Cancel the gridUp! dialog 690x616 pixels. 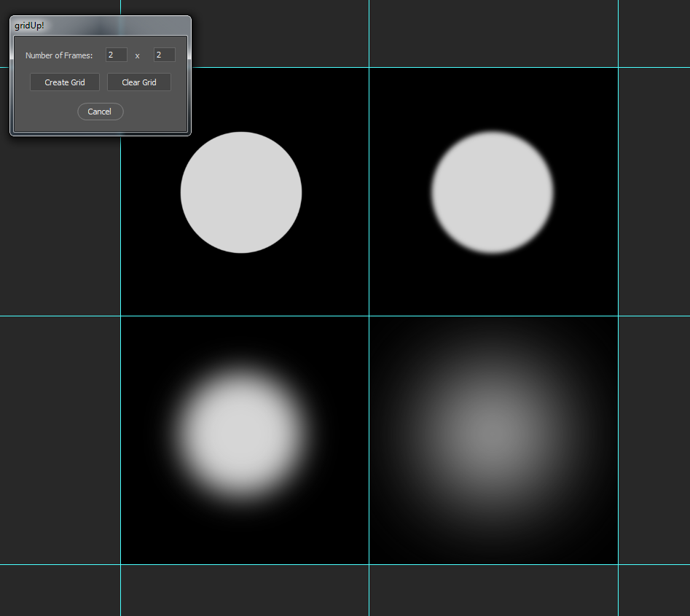click(100, 112)
